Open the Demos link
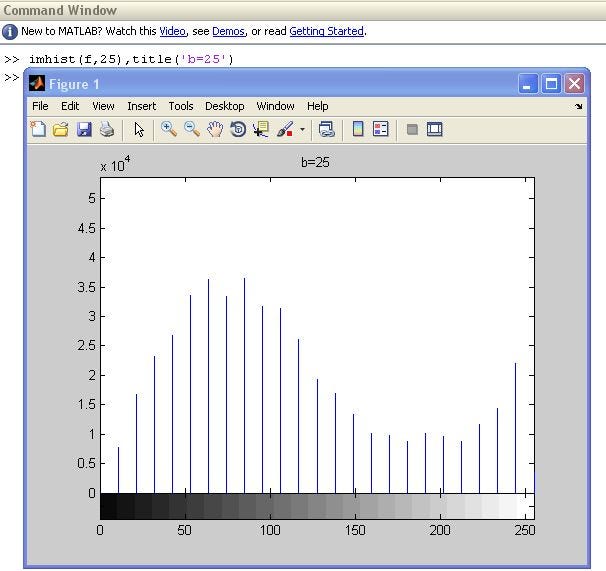Viewport: 606px width, 571px height. point(229,31)
